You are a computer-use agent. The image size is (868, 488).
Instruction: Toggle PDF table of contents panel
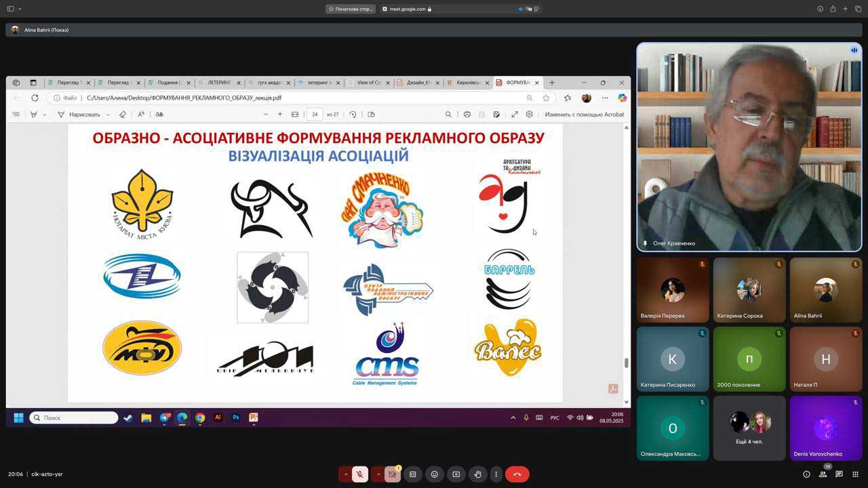(x=16, y=115)
